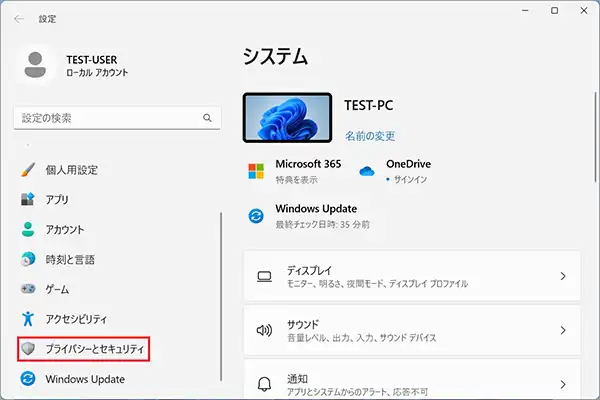Expand the サウンド row chevron

pos(563,330)
